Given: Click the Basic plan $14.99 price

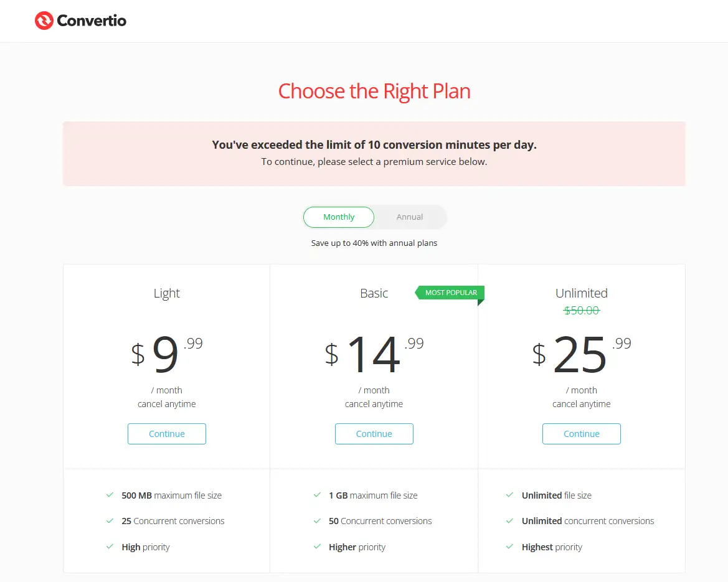Looking at the screenshot, I should point(374,354).
